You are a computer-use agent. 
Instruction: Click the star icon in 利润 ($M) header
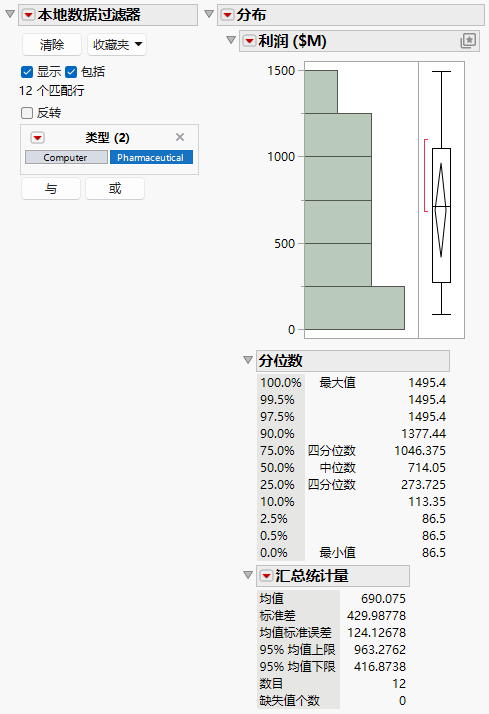[x=468, y=41]
